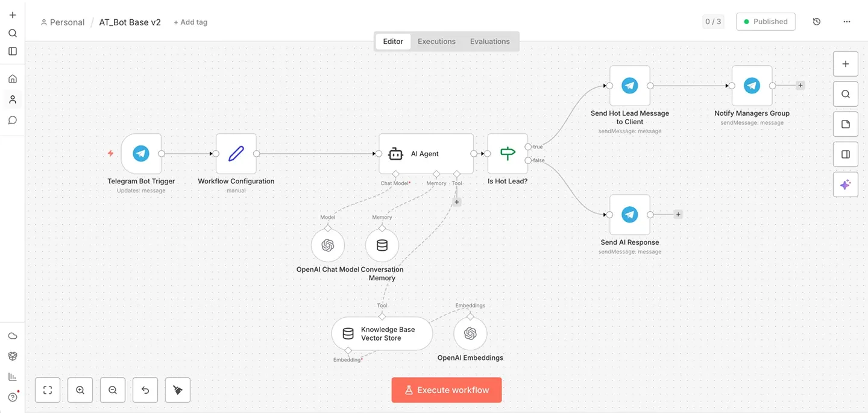Toggle the left sidebar panel icon
This screenshot has width=868, height=413.
click(x=13, y=51)
